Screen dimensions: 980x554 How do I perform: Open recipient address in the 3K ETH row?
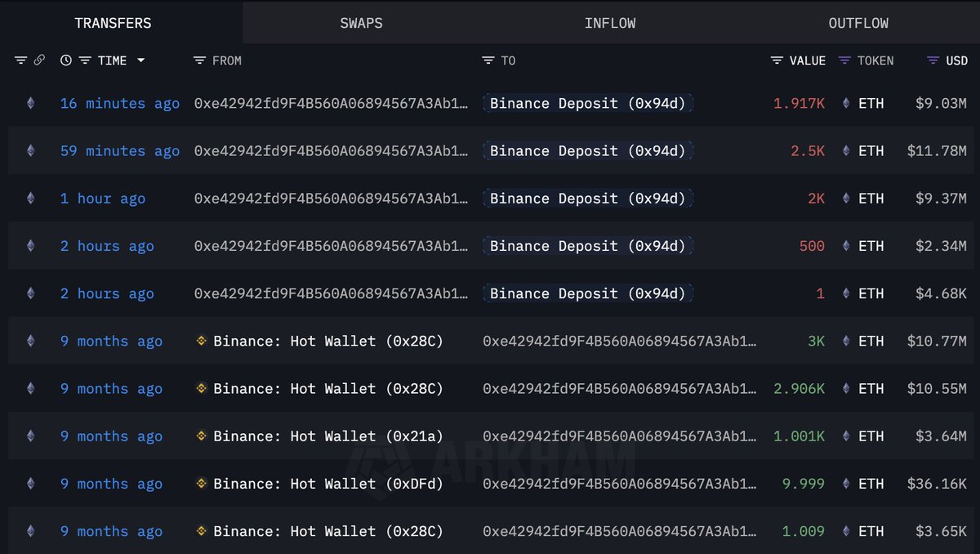(620, 341)
